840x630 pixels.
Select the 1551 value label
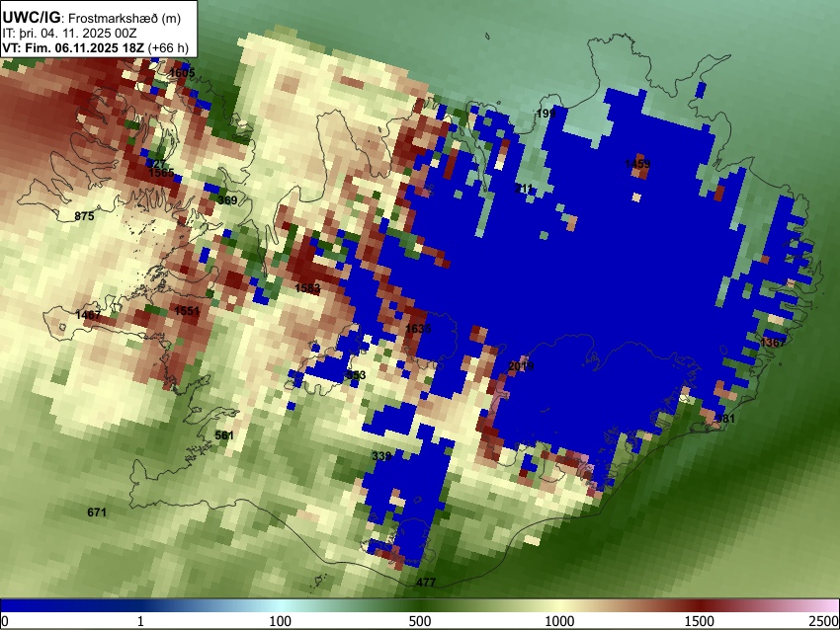pos(187,311)
